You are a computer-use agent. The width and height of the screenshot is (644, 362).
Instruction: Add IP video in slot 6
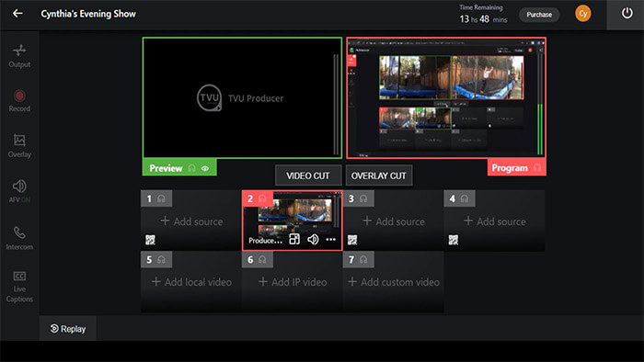coord(293,282)
